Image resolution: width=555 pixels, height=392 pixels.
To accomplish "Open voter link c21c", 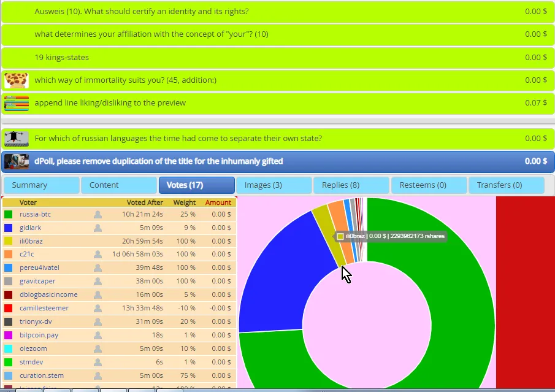I will [x=26, y=254].
